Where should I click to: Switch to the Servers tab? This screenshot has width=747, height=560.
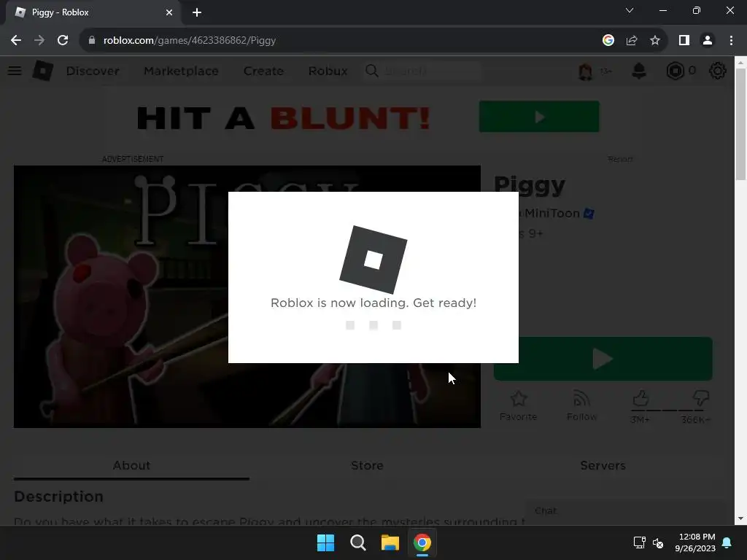pyautogui.click(x=603, y=465)
